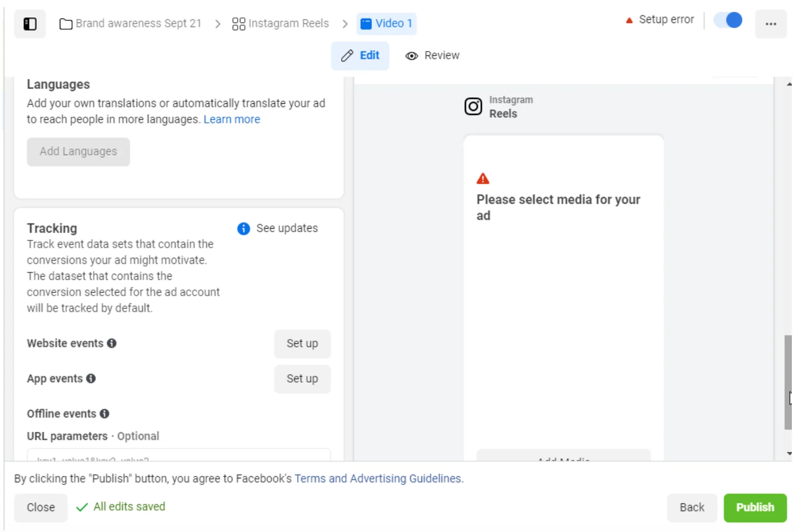Click the Instagram logo in preview

473,106
